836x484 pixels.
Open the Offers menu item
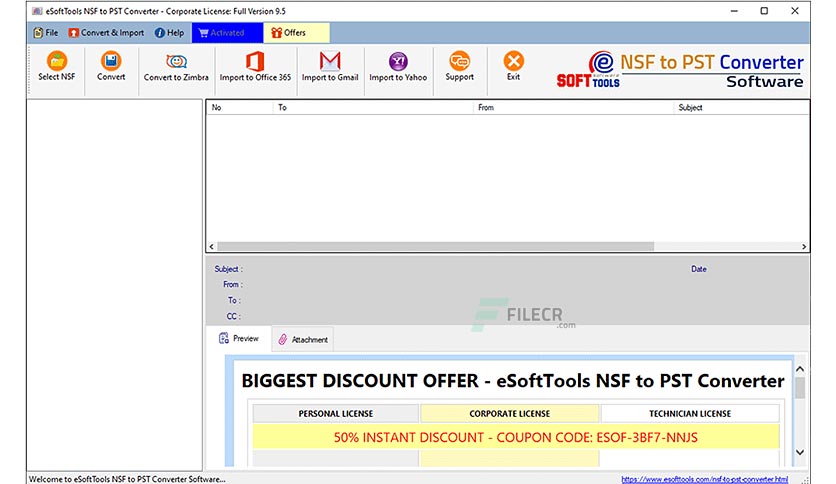(x=296, y=33)
